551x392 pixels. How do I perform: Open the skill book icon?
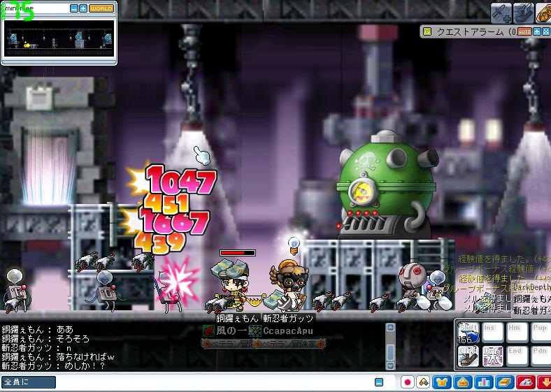[505, 382]
